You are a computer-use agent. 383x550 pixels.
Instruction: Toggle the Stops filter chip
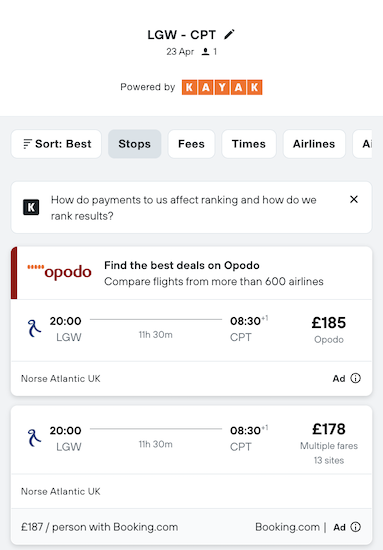point(135,144)
